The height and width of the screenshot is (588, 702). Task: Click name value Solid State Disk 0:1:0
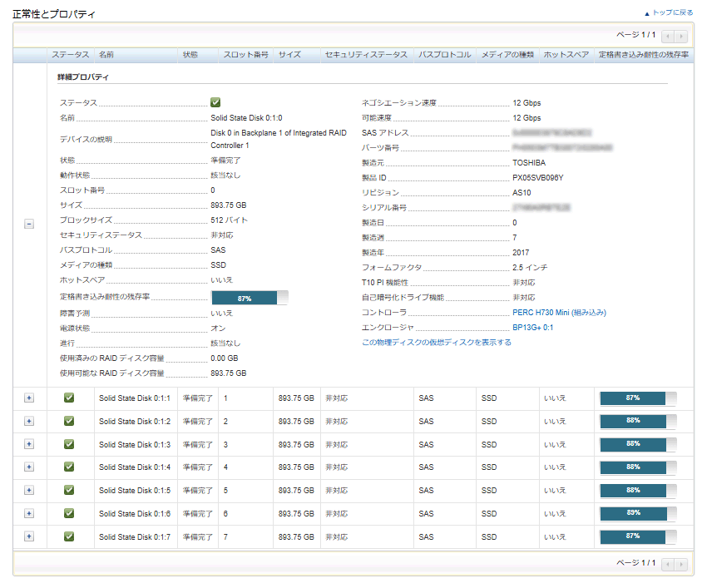(x=246, y=118)
